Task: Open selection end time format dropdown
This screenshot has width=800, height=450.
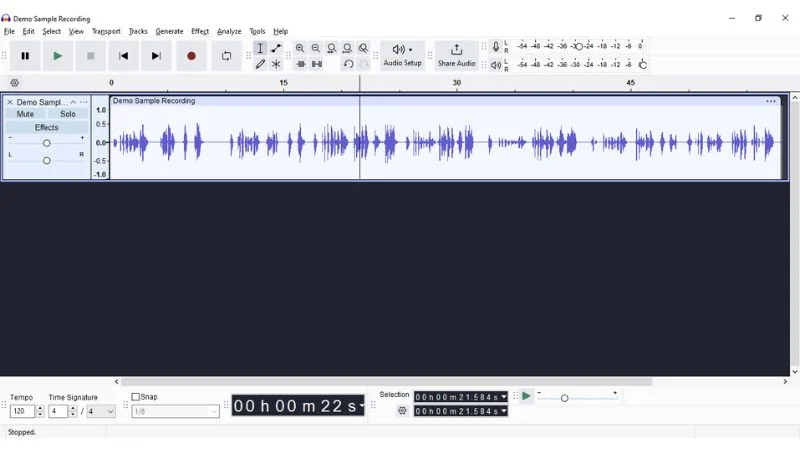Action: 504,411
